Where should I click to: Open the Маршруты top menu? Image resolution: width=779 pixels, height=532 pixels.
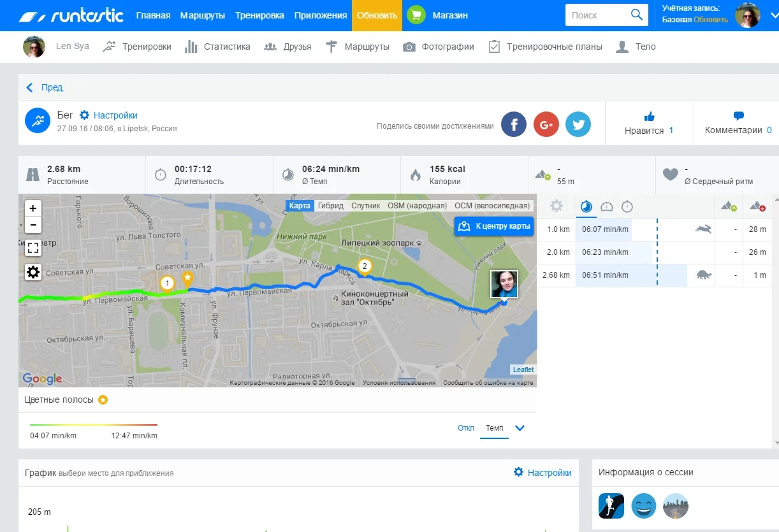coord(203,15)
